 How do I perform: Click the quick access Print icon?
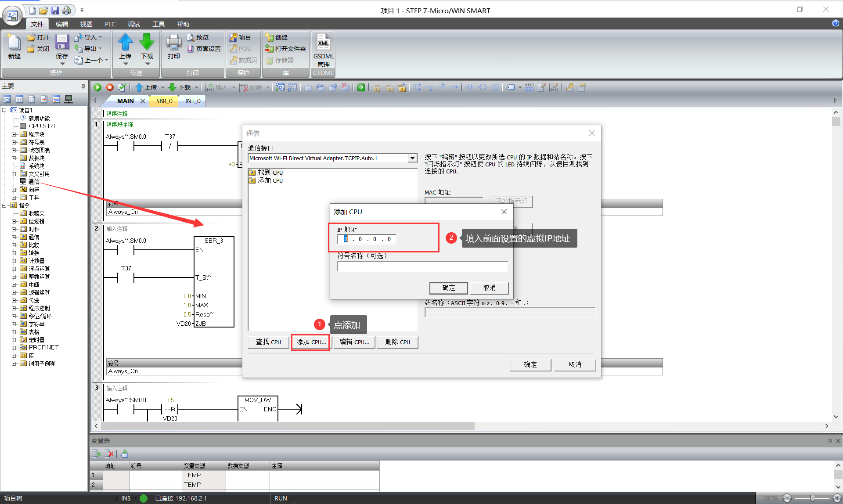(66, 10)
